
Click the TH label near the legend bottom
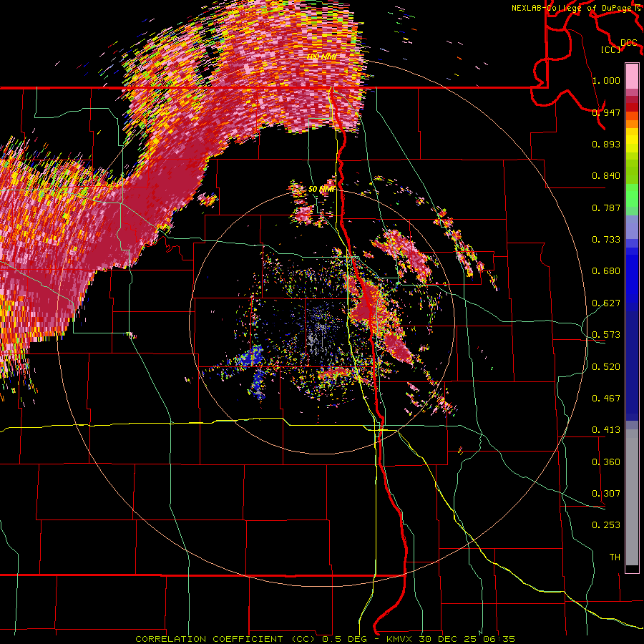[615, 557]
